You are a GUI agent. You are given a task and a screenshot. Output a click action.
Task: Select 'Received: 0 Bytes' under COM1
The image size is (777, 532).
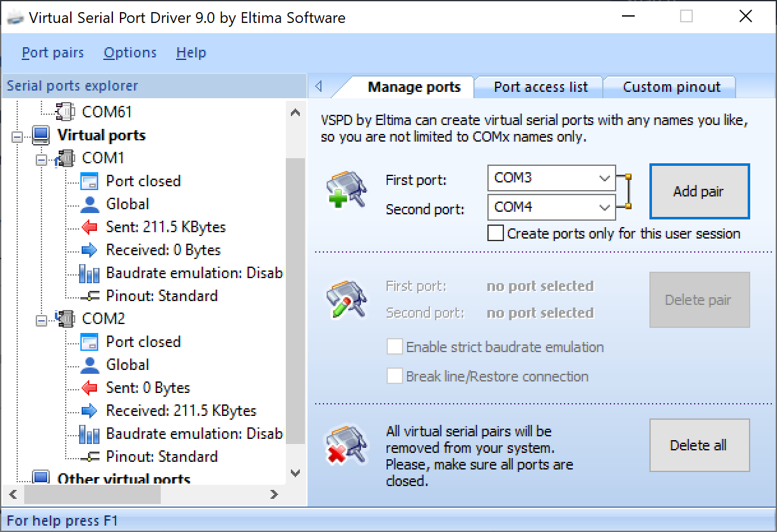pyautogui.click(x=163, y=250)
